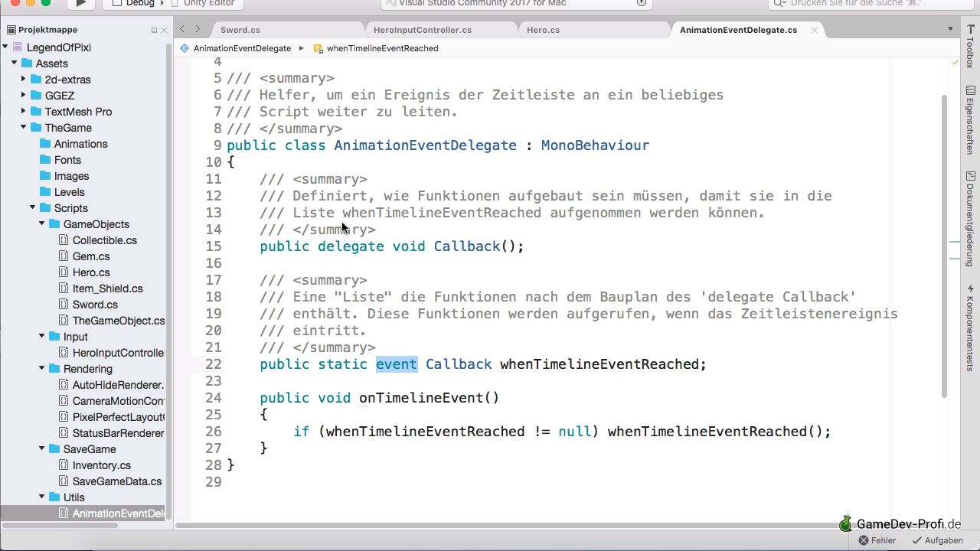Open SaveGameData.cs file
The width and height of the screenshot is (980, 551).
(116, 481)
